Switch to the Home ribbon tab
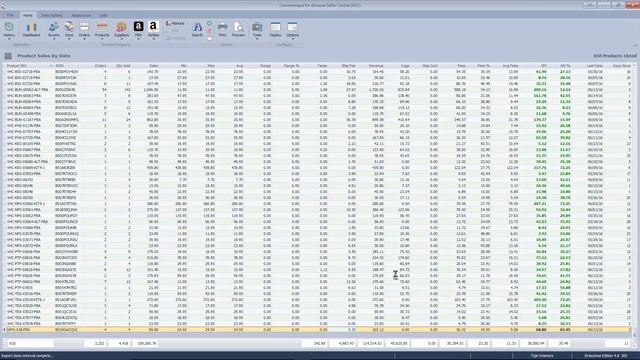Image resolution: width=640 pixels, height=360 pixels. [28, 15]
